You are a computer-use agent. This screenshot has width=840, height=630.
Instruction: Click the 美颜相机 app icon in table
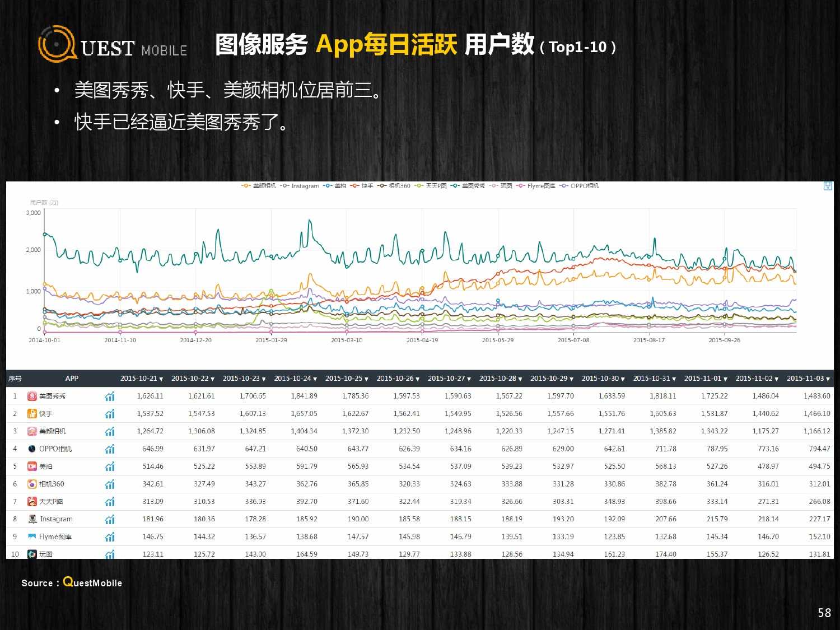point(32,431)
